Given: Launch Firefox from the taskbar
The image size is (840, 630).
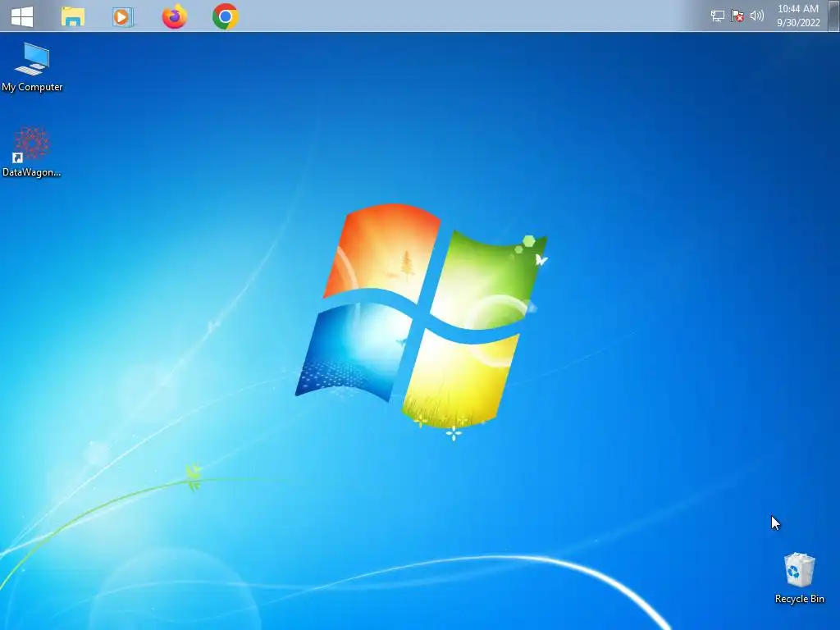Looking at the screenshot, I should click(x=175, y=16).
